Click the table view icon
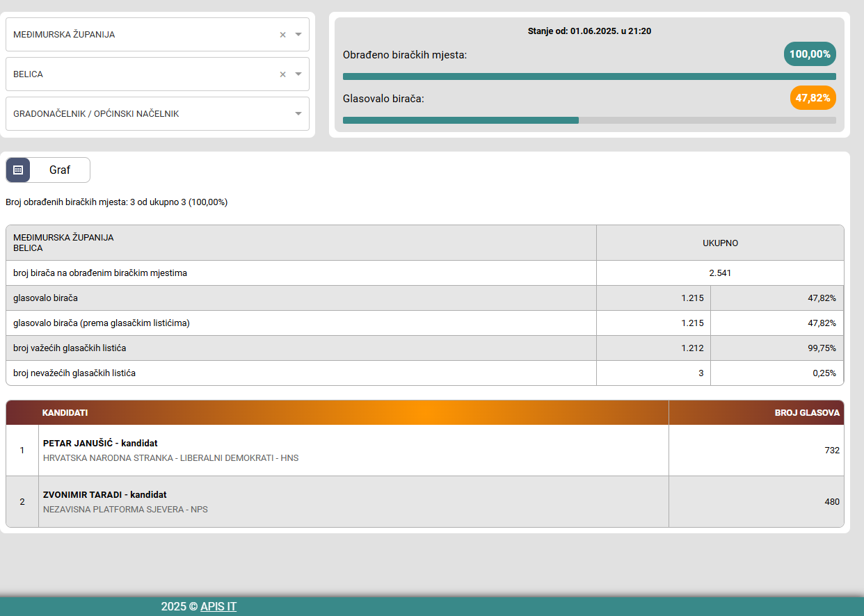This screenshot has width=864, height=616. [x=18, y=170]
